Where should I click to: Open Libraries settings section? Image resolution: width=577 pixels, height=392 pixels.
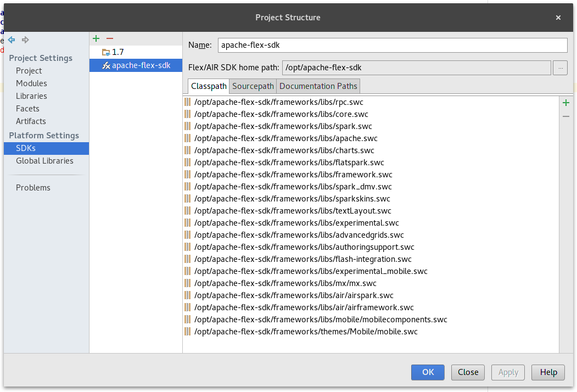tap(31, 96)
